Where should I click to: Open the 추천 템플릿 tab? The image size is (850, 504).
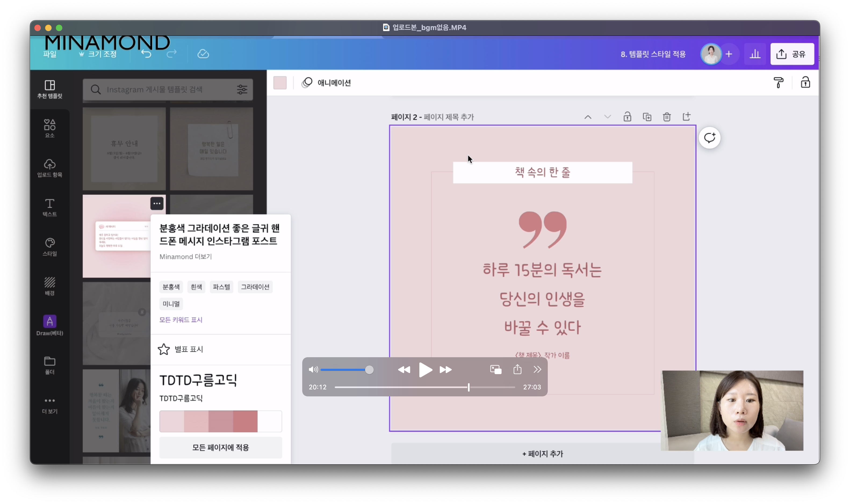click(50, 89)
